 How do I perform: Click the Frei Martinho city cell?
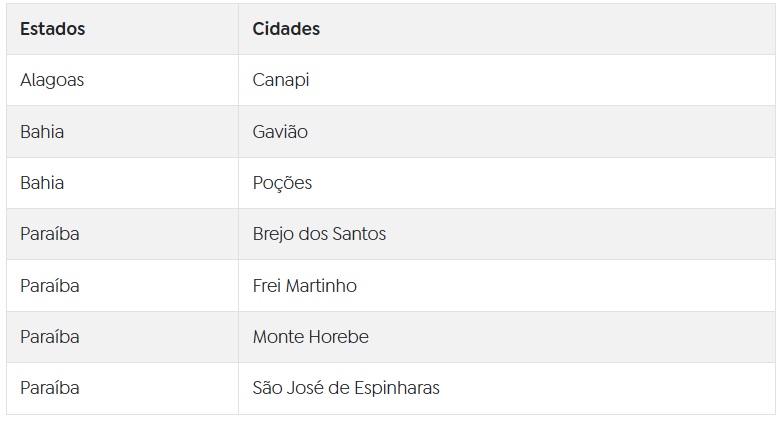click(x=506, y=286)
